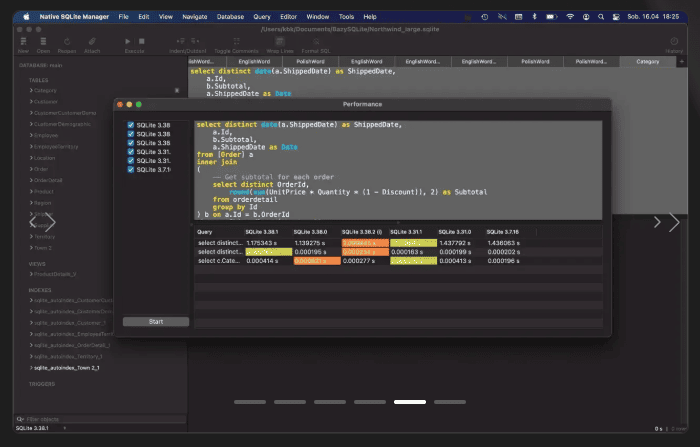
Task: Click inside the Performance window SQL editor
Action: 398,170
